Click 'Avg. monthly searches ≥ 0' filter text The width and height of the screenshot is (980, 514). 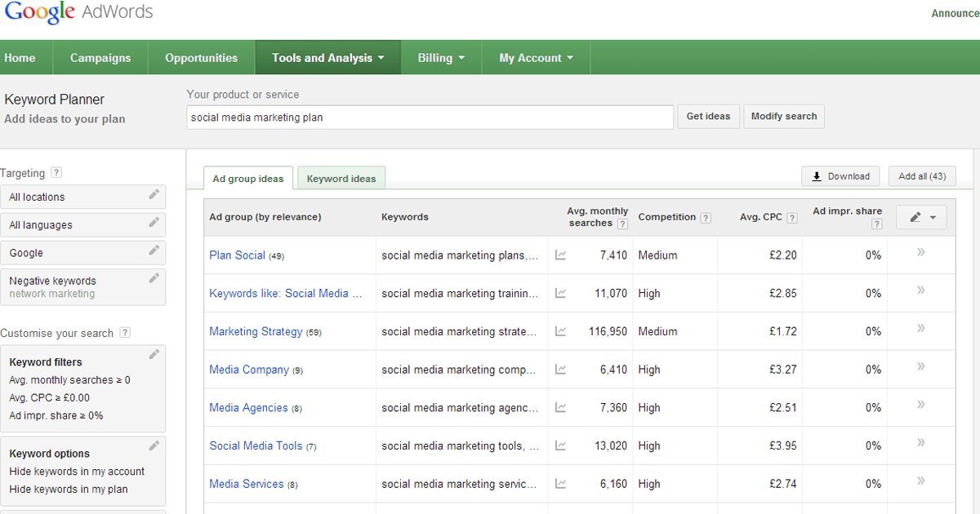(x=69, y=380)
